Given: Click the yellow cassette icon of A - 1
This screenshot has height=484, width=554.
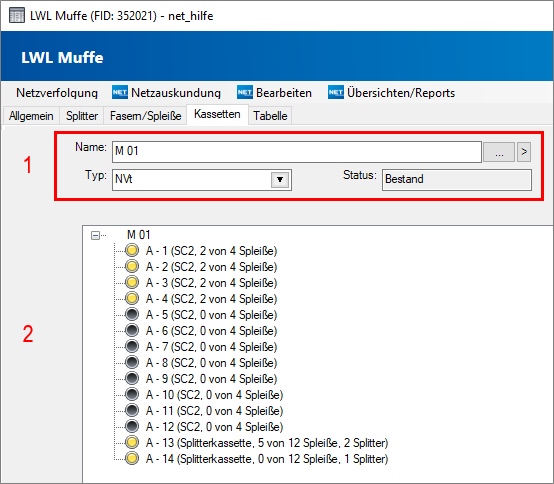Looking at the screenshot, I should tap(132, 250).
